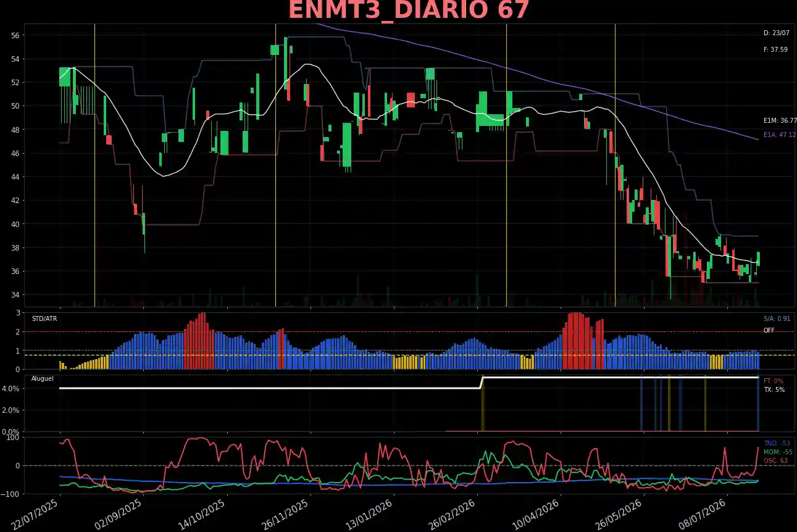797x532 pixels.
Task: Click the 0.0% Aluguel axis label
Action: tap(12, 431)
